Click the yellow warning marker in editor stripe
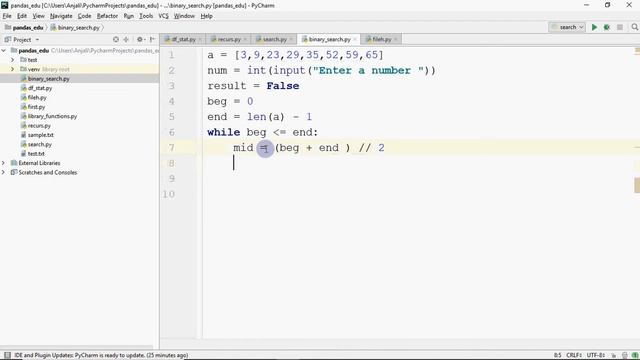Screen dimensions: 640x360 click(637, 185)
